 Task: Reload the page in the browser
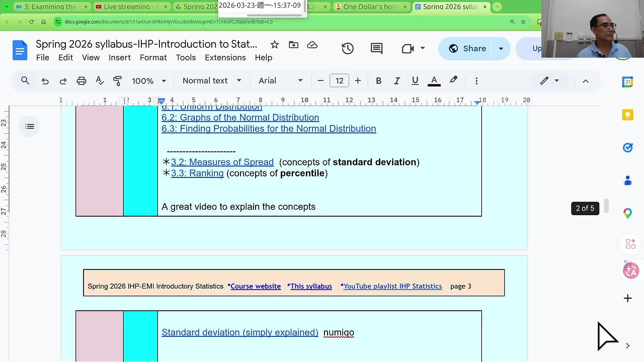[x=31, y=22]
